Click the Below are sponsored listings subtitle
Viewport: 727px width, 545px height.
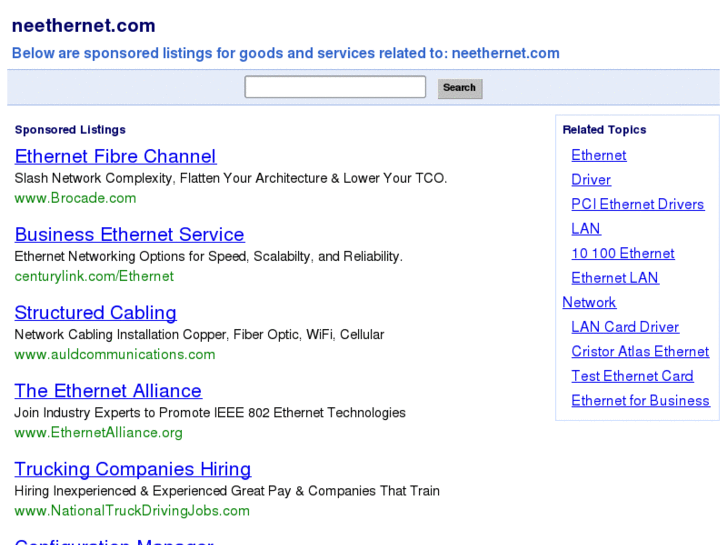click(286, 53)
